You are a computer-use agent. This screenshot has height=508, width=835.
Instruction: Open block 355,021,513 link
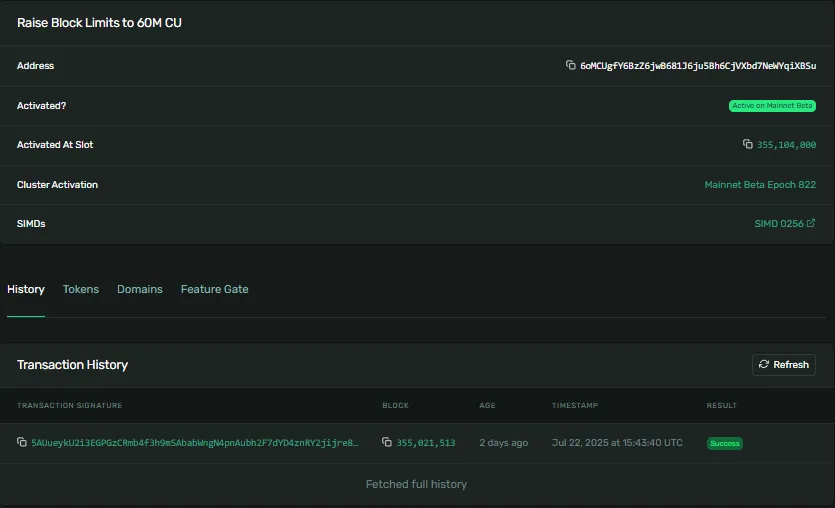[426, 443]
